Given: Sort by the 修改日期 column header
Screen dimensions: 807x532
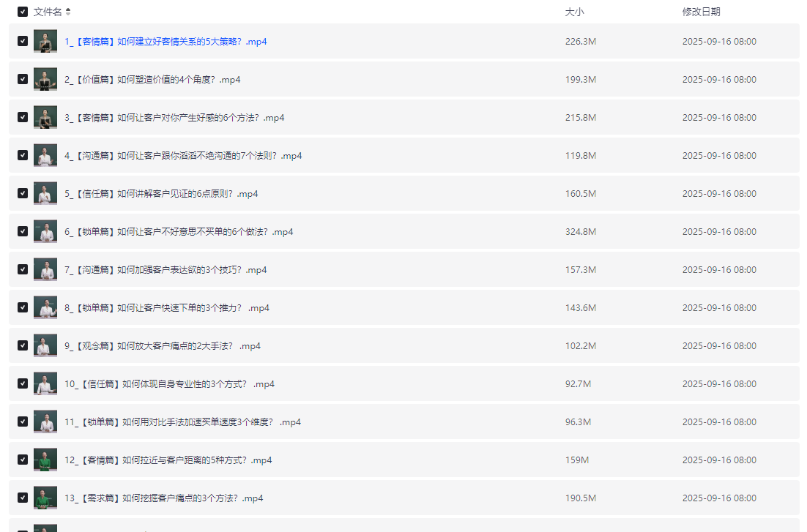Looking at the screenshot, I should coord(701,12).
